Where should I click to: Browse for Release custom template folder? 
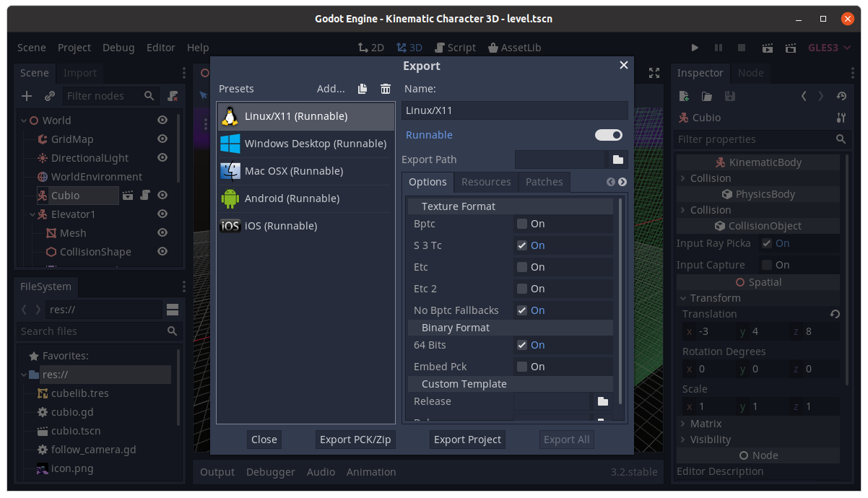[x=603, y=401]
